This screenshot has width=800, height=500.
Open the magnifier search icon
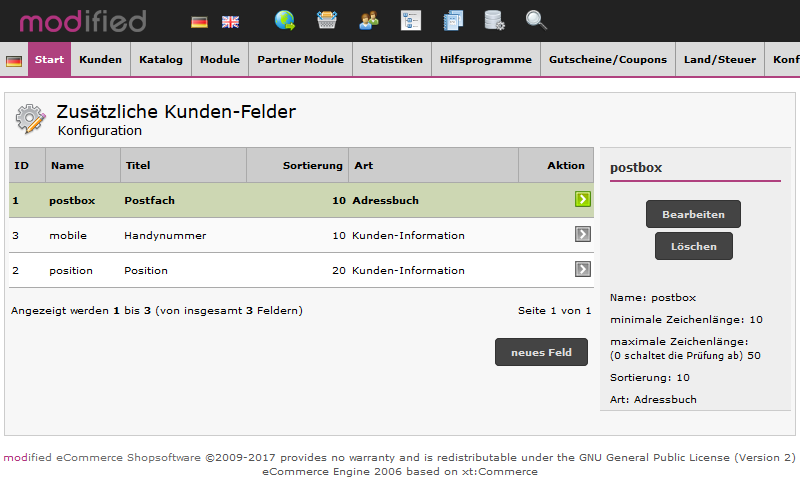[x=536, y=20]
